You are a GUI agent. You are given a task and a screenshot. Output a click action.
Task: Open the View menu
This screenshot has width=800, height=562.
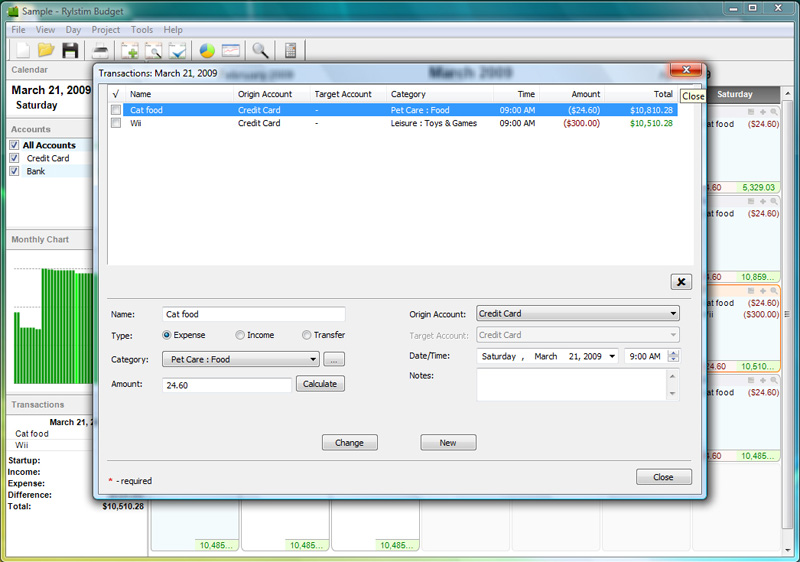click(x=45, y=30)
